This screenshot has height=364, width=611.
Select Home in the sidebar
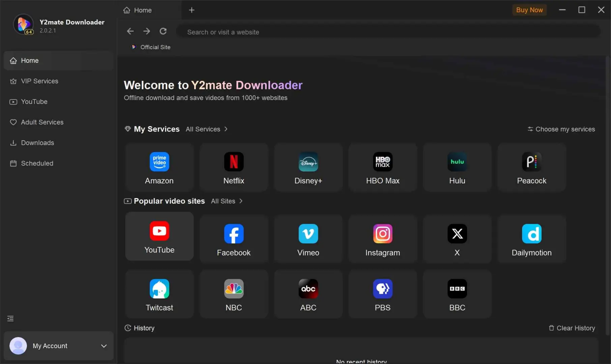point(59,61)
